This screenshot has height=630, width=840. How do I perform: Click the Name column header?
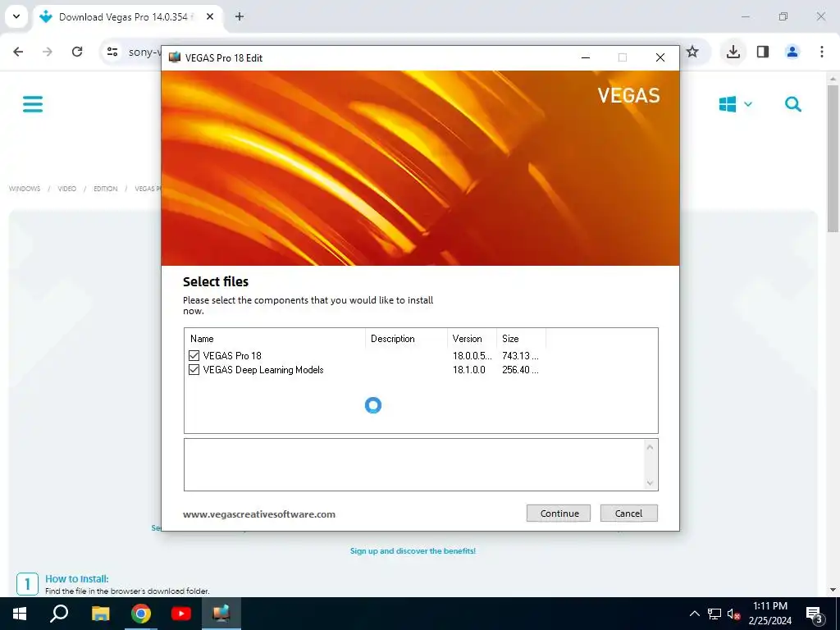[276, 339]
